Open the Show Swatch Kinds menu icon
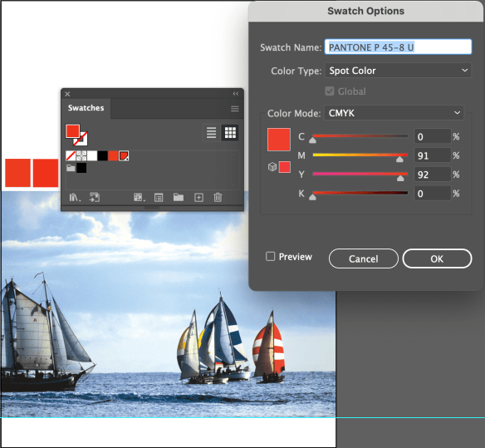Screen dimensions: 485x448 click(x=139, y=198)
